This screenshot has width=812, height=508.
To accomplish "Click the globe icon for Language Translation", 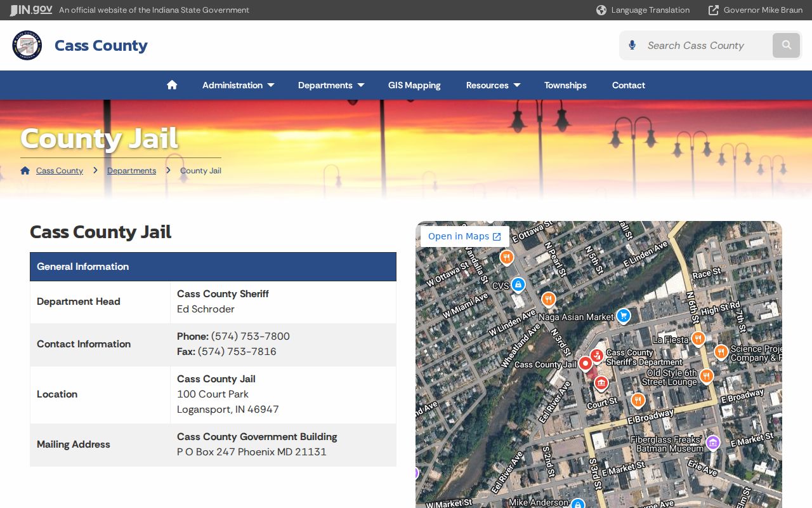I will point(601,10).
